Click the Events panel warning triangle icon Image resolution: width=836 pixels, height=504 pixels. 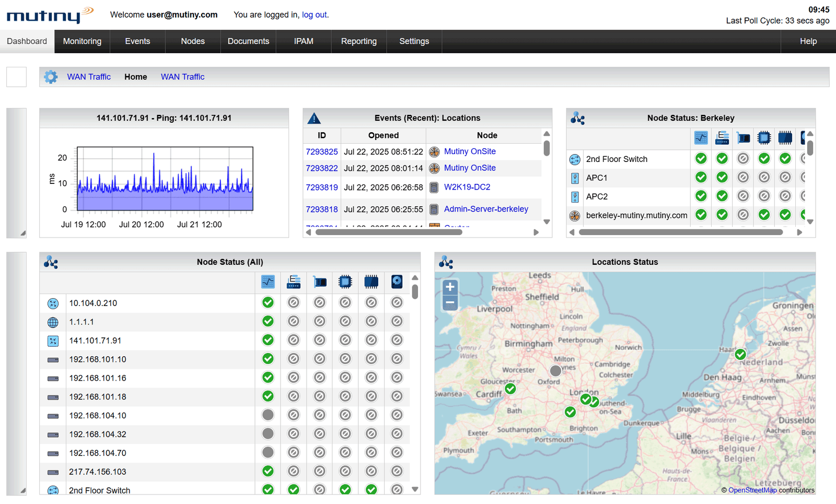tap(314, 119)
